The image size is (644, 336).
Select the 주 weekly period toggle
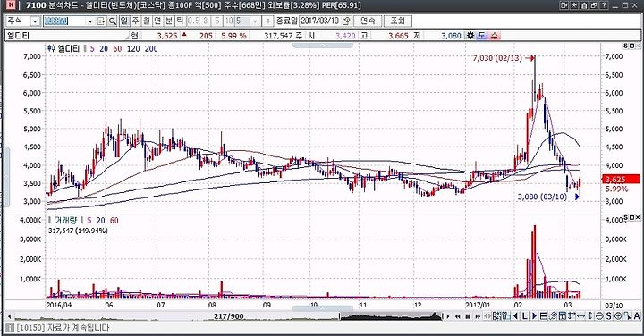tap(136, 21)
